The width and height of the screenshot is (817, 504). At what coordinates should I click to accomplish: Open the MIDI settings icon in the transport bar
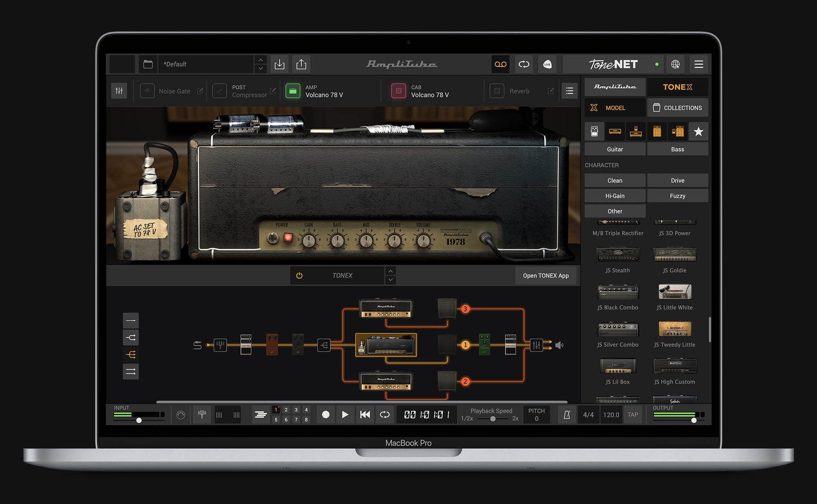point(181,414)
